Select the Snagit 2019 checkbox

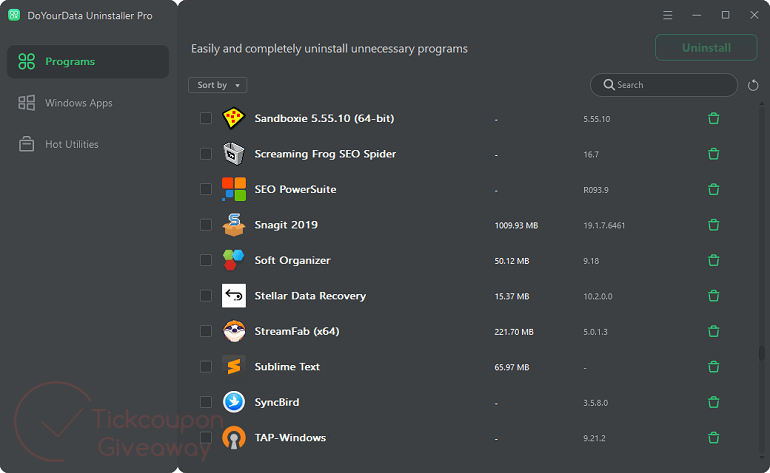point(206,225)
